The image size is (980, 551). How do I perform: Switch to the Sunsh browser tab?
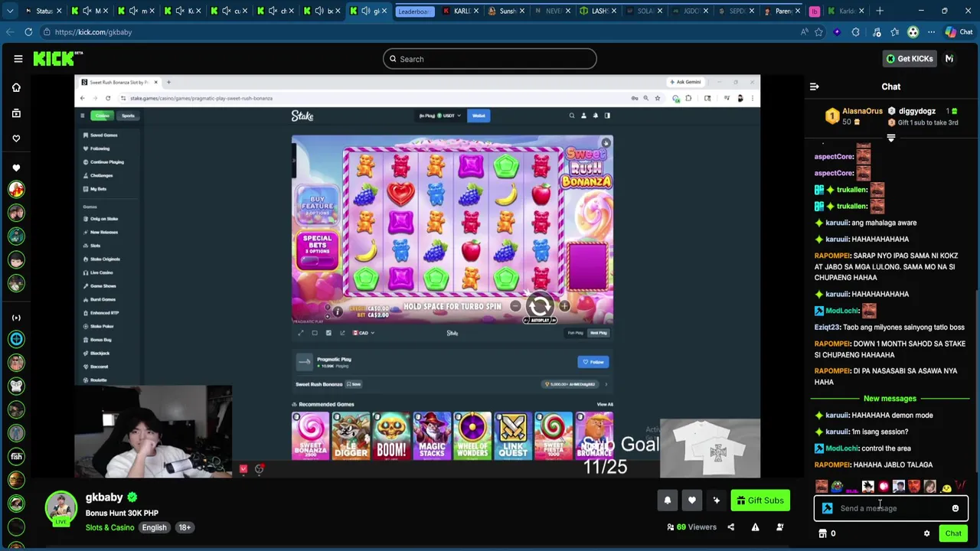pos(505,11)
